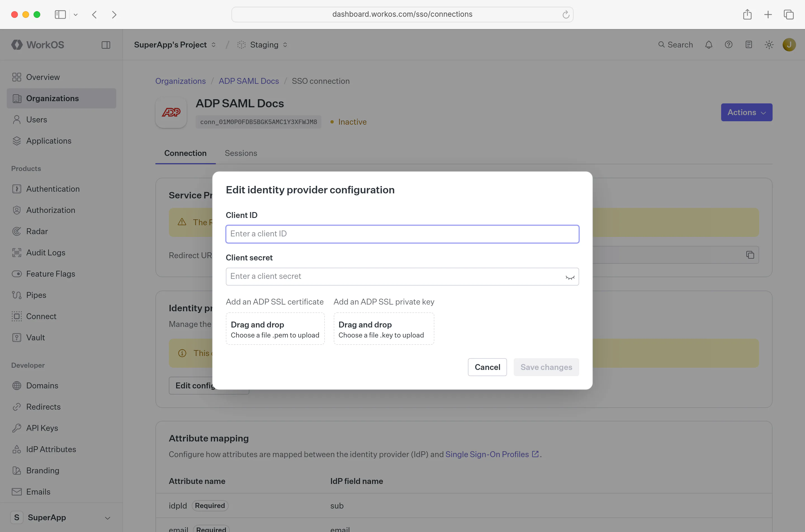Switch to the Sessions tab
Screen dimensions: 805x532
(241, 153)
